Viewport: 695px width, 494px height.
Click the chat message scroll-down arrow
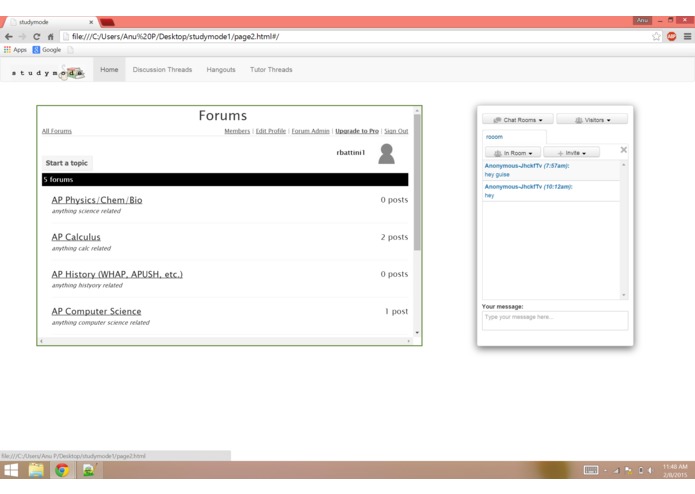pos(624,295)
